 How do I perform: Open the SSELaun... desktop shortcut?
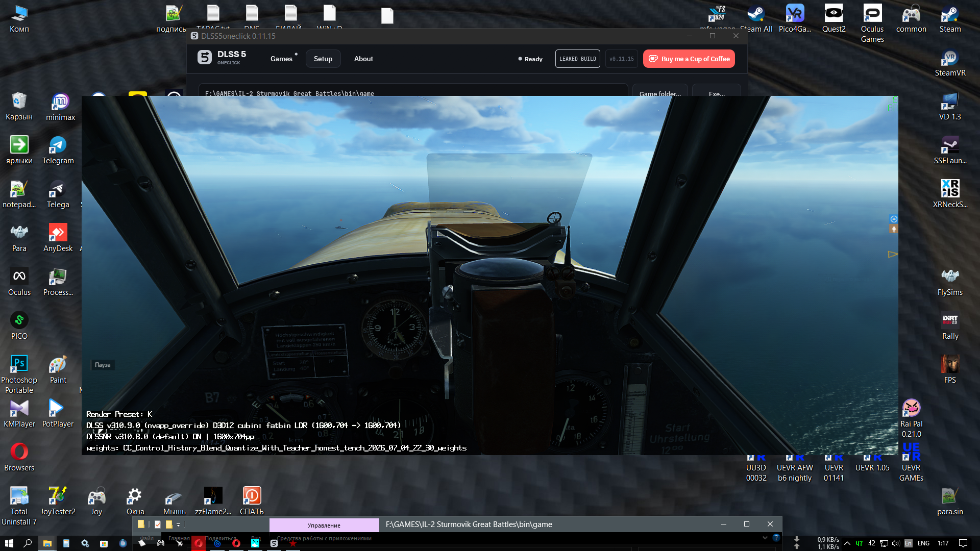(950, 151)
